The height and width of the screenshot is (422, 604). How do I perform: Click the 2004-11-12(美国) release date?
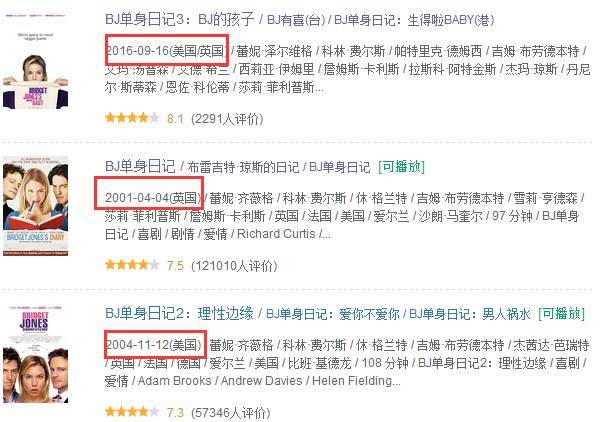point(153,344)
